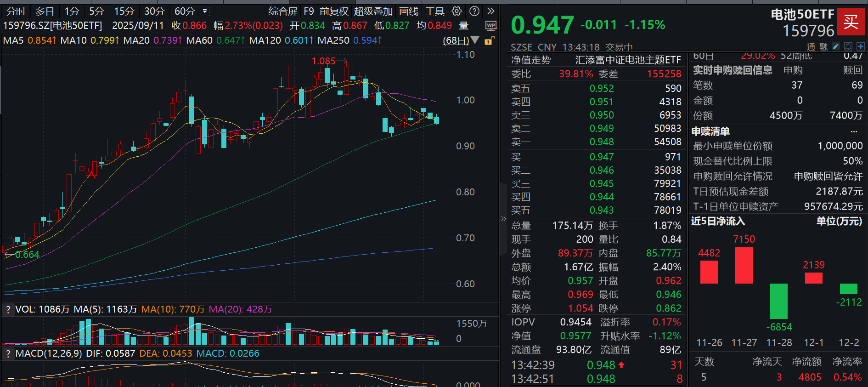The height and width of the screenshot is (387, 868).
Task: Toggle 前复权 price adjustment mode
Action: (334, 11)
